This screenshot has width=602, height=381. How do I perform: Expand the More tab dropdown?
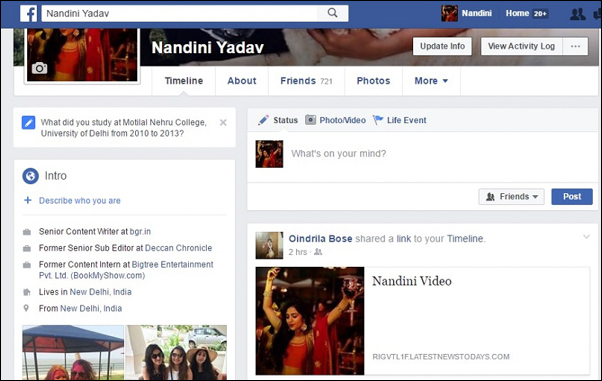point(431,81)
